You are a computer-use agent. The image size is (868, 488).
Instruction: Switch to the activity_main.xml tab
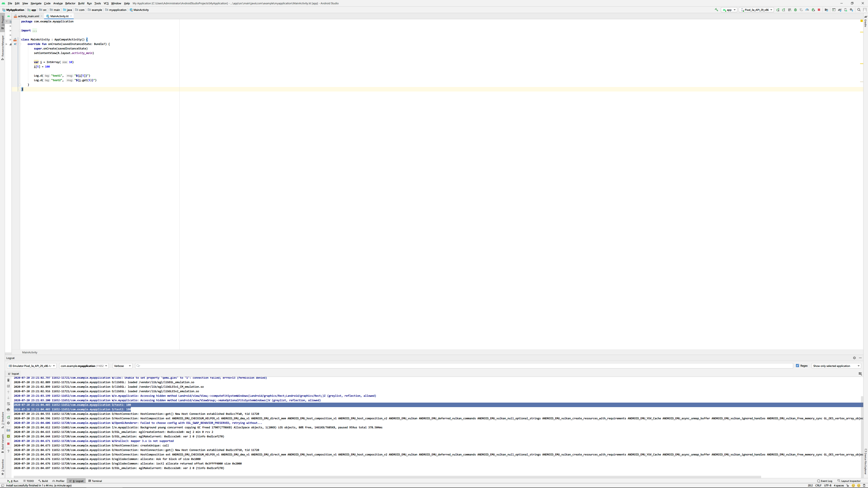tap(28, 16)
